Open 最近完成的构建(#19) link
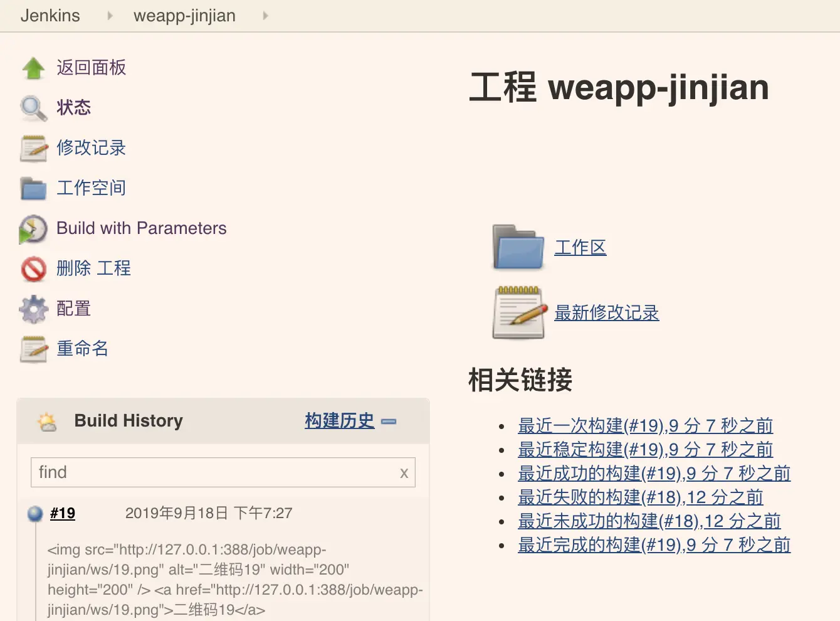The width and height of the screenshot is (840, 621). 654,545
